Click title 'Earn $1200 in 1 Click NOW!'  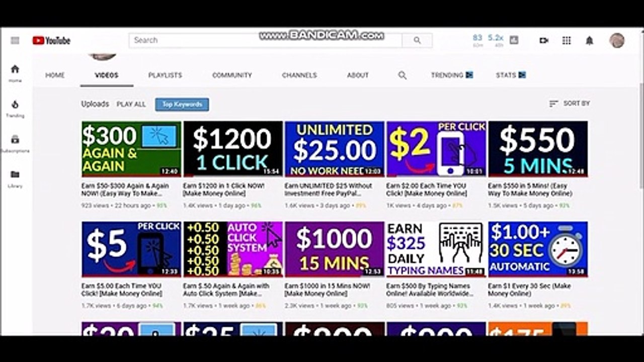(224, 190)
